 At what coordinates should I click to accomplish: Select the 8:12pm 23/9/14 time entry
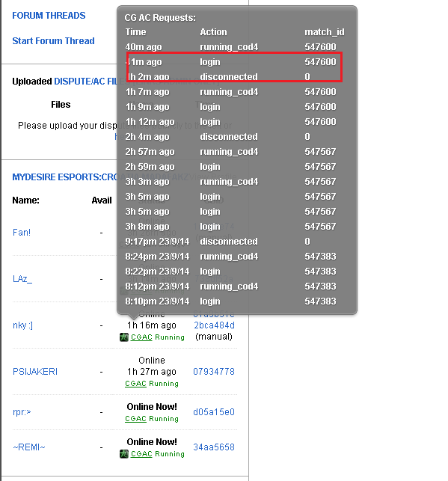click(157, 287)
